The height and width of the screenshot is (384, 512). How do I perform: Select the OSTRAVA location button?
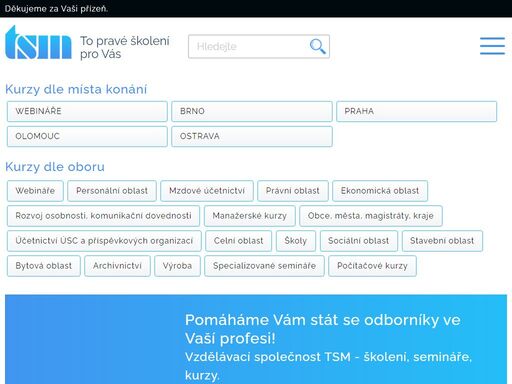[252, 136]
